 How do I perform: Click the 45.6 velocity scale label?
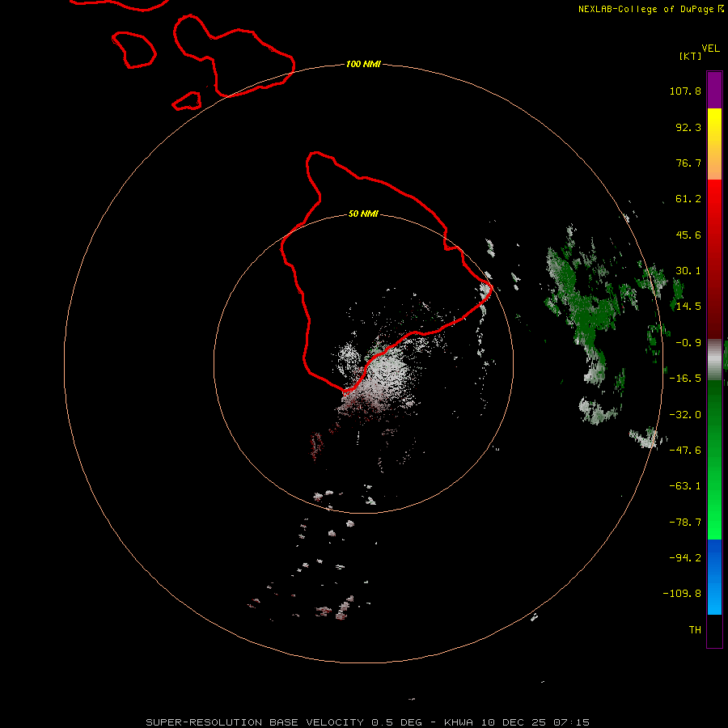(x=688, y=235)
